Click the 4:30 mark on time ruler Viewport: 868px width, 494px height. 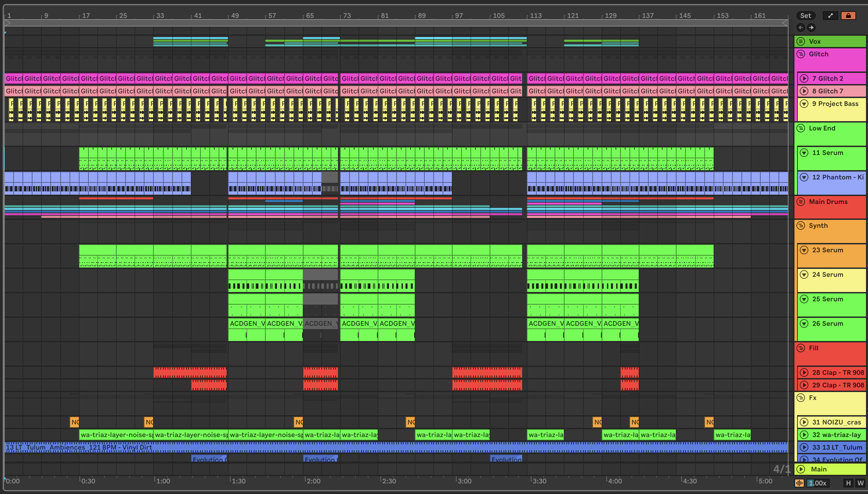[689, 481]
